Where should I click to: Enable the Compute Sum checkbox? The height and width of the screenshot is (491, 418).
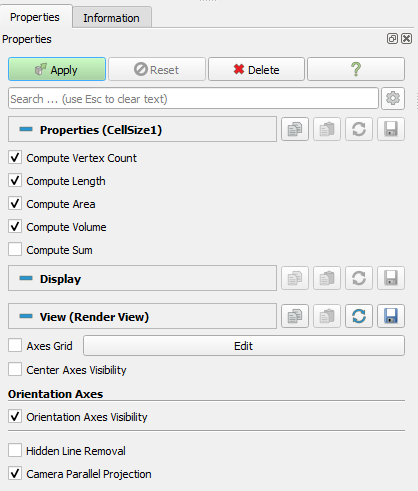click(x=15, y=249)
